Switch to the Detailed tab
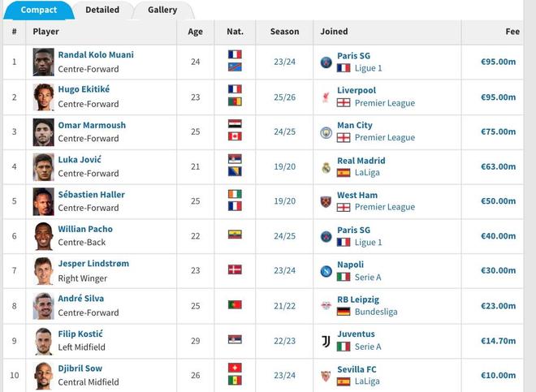536x392 pixels. (x=102, y=10)
